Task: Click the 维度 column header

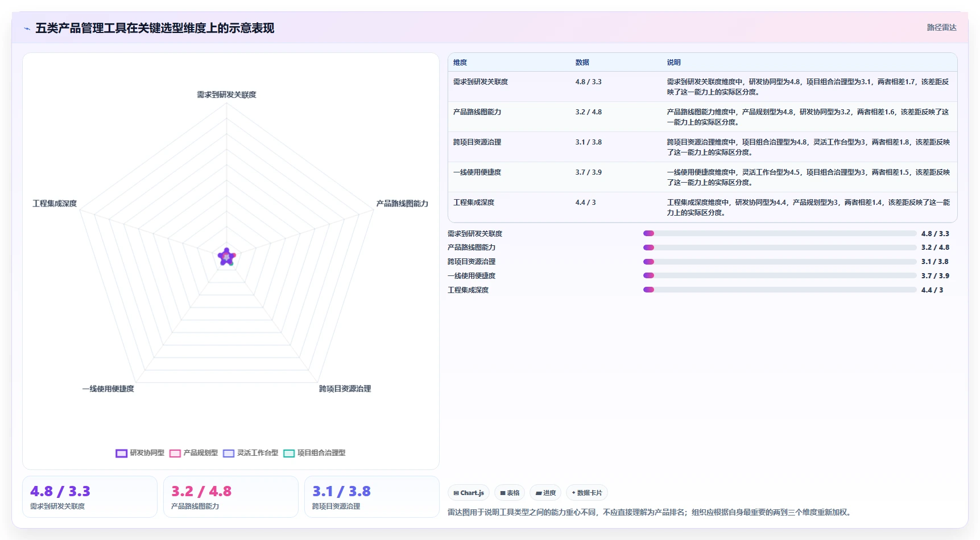Action: tap(460, 63)
